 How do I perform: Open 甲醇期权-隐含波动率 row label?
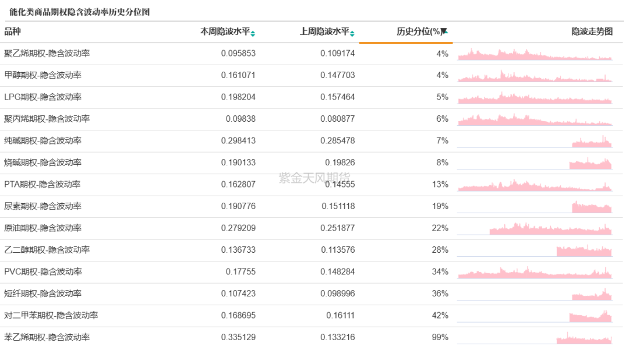43,75
